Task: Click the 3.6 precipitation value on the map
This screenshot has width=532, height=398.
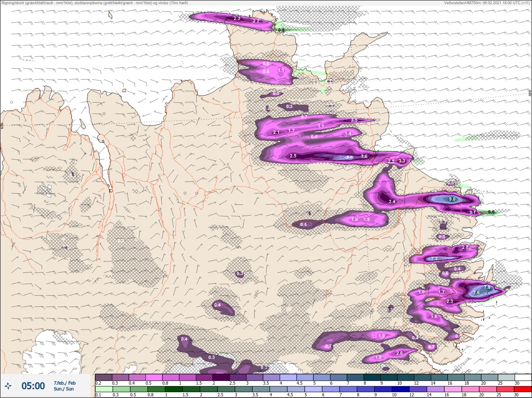Action: (x=364, y=157)
